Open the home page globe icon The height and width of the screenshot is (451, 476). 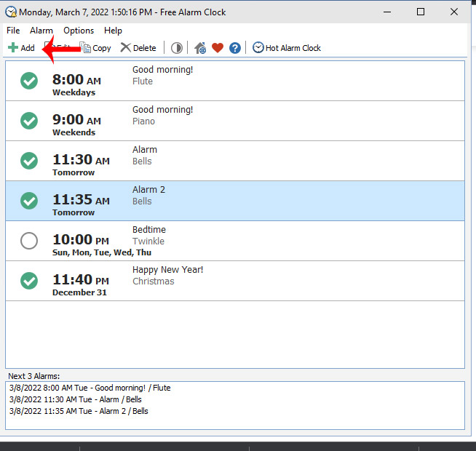click(201, 48)
